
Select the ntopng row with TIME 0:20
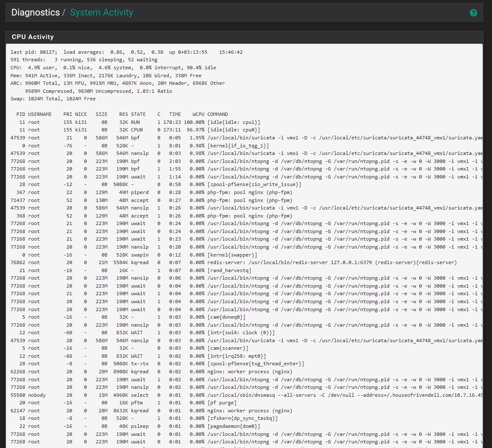pyautogui.click(x=246, y=247)
